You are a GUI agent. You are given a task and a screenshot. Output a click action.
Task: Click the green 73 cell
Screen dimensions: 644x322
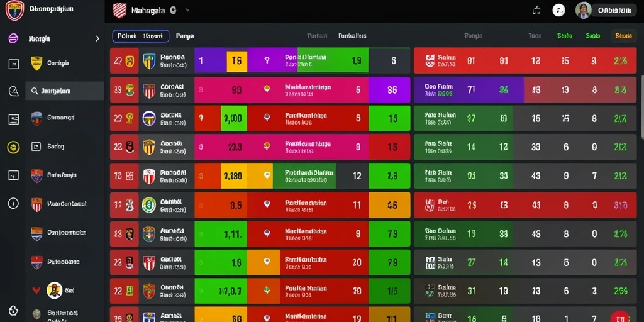tap(389, 234)
